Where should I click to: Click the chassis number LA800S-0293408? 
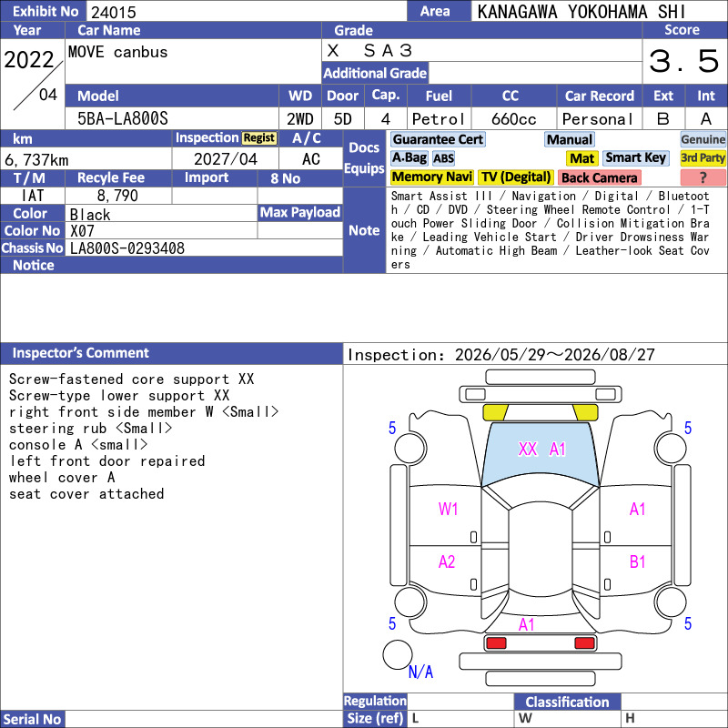click(127, 248)
